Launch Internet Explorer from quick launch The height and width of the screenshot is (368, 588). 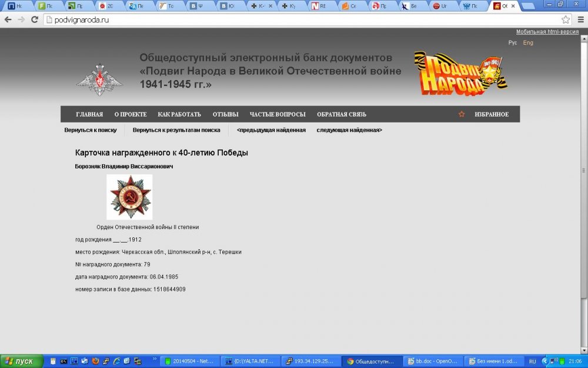point(116,362)
